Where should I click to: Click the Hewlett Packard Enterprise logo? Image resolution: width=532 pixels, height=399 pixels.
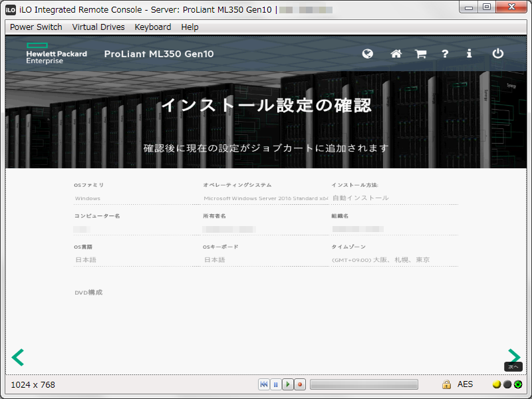tap(57, 54)
